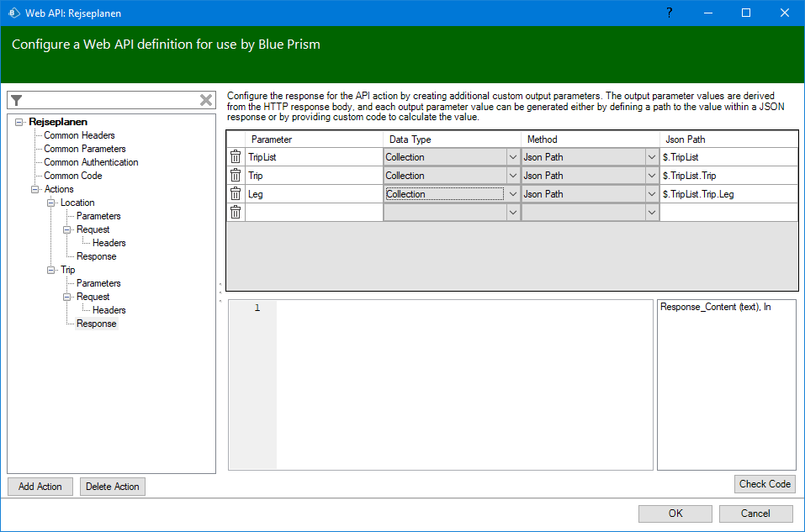Click trash icon next to Trip parameter
Image resolution: width=805 pixels, height=532 pixels.
(x=236, y=175)
